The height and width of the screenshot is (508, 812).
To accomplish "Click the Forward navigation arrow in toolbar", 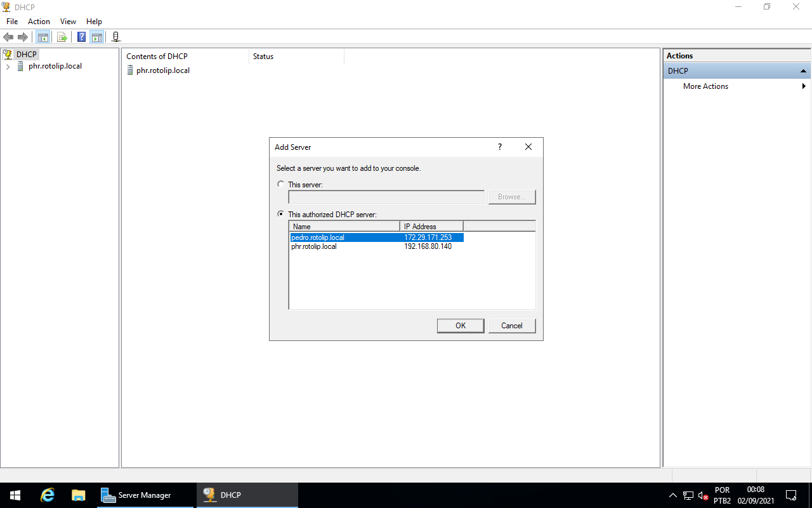I will 23,36.
